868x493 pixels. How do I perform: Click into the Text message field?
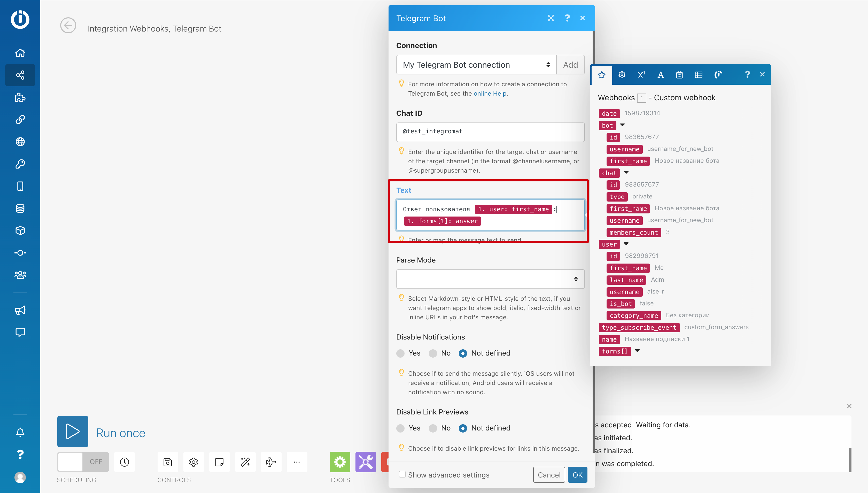coord(490,215)
